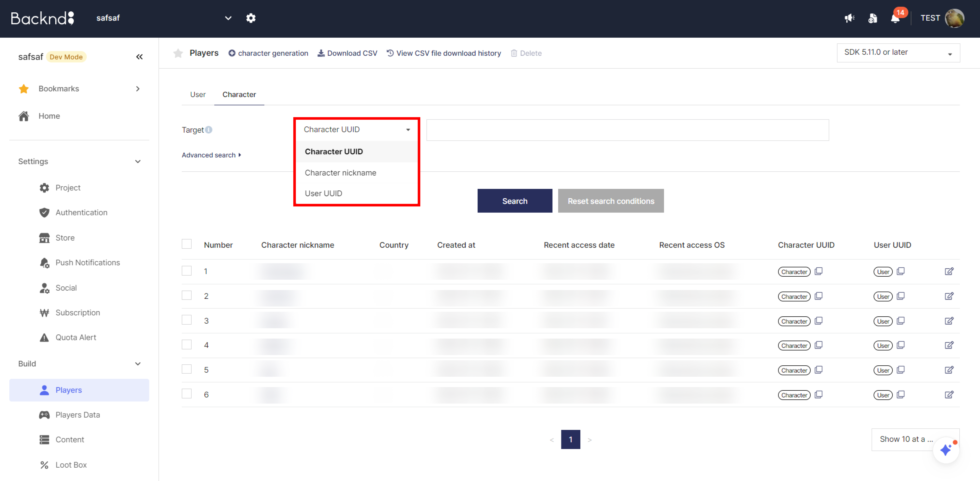
Task: Check the row 3 checkbox
Action: (186, 320)
